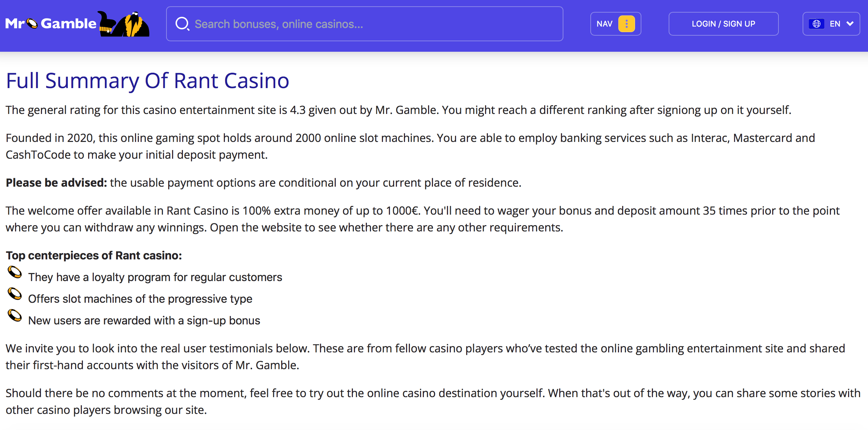Viewport: 868px width, 430px height.
Task: Focus the search bonuses input field
Action: coord(365,24)
